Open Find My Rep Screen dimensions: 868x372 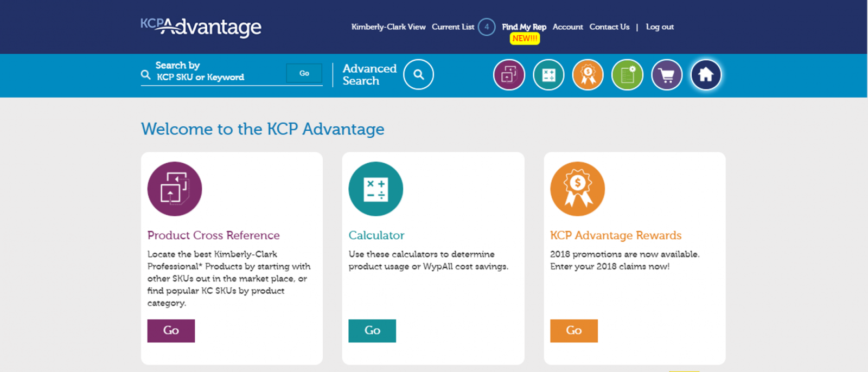(524, 27)
